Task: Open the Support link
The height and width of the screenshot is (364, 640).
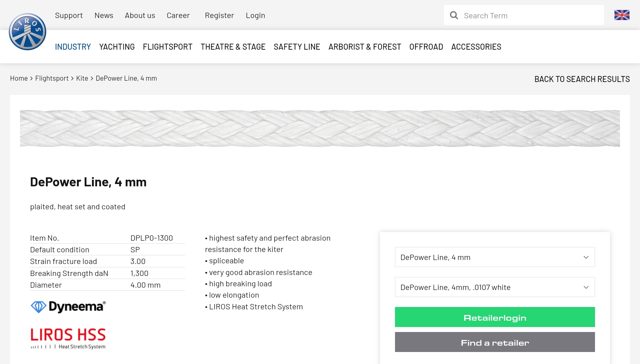Action: click(x=69, y=15)
